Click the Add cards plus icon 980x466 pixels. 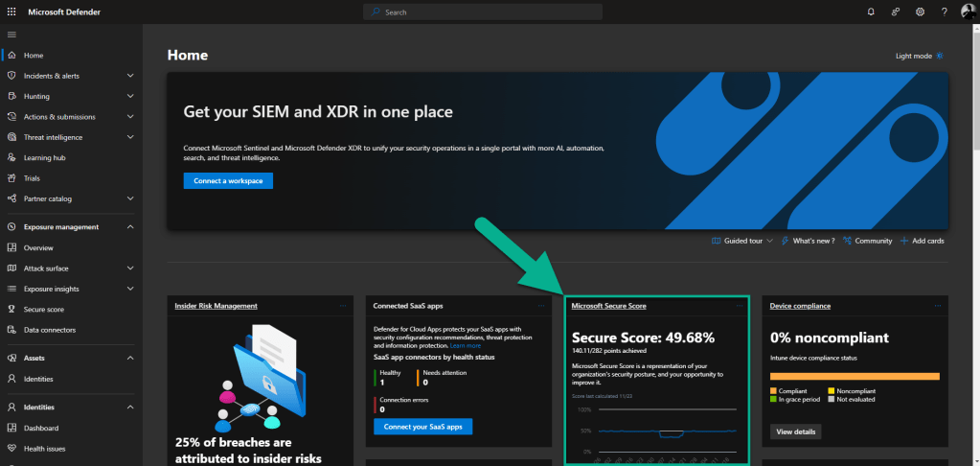point(903,241)
